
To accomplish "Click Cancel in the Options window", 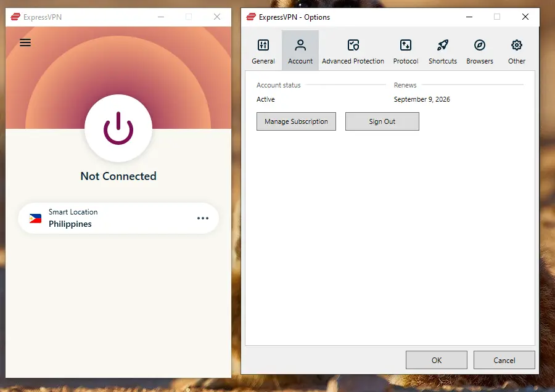I will point(504,360).
